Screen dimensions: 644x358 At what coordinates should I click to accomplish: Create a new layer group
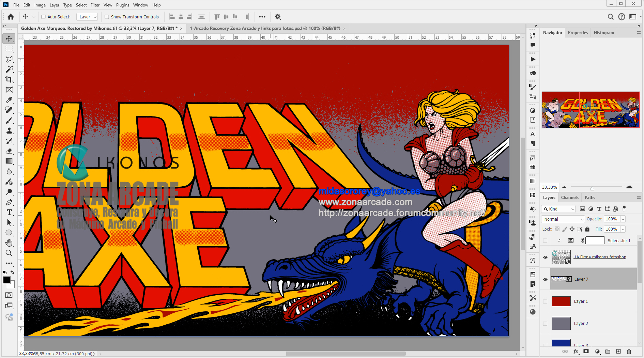click(608, 352)
